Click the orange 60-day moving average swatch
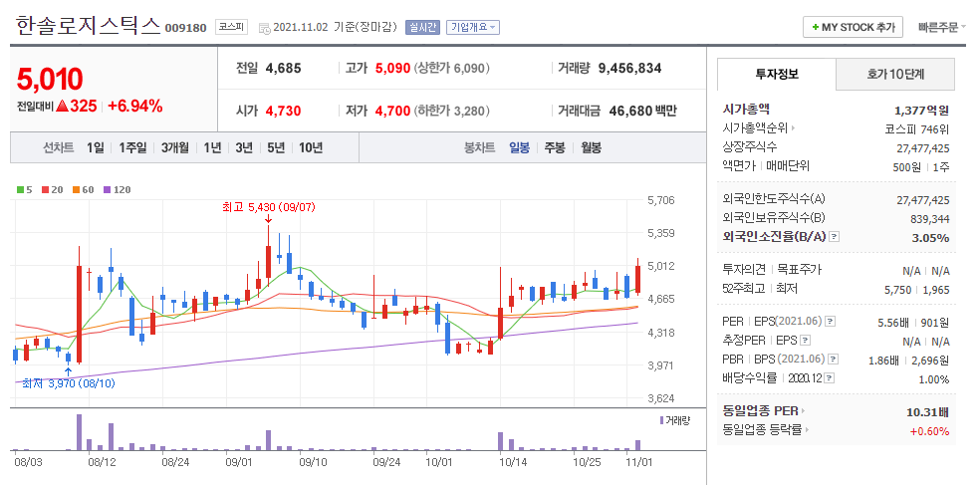The height and width of the screenshot is (485, 980). pyautogui.click(x=76, y=190)
